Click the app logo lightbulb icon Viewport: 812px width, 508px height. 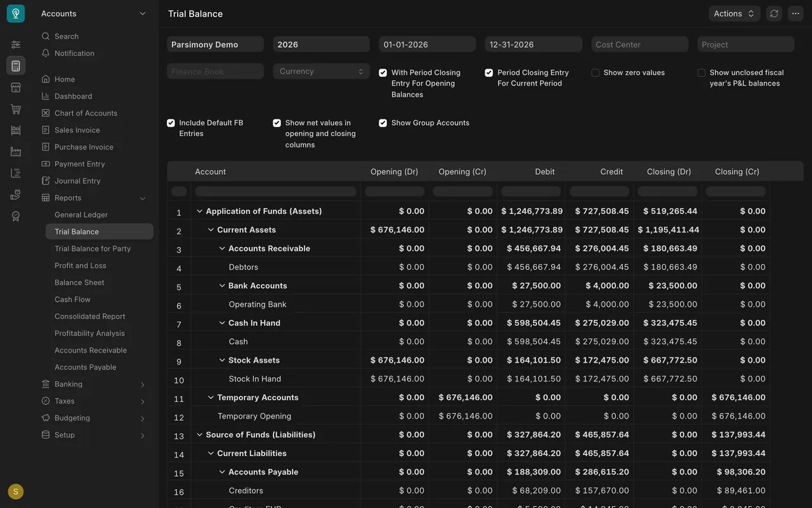16,13
